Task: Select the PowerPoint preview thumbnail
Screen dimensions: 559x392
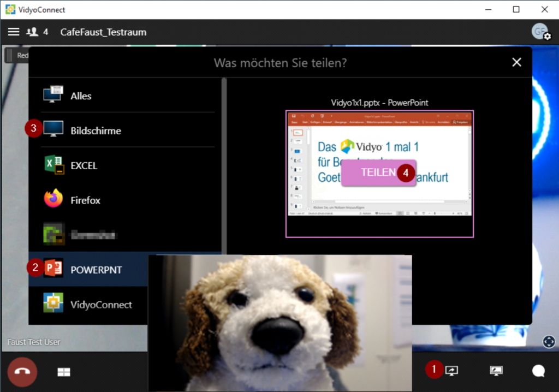Action: [x=380, y=174]
